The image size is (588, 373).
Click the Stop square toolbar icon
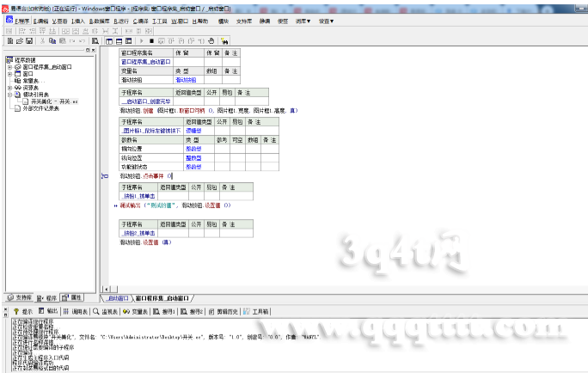coord(151,41)
